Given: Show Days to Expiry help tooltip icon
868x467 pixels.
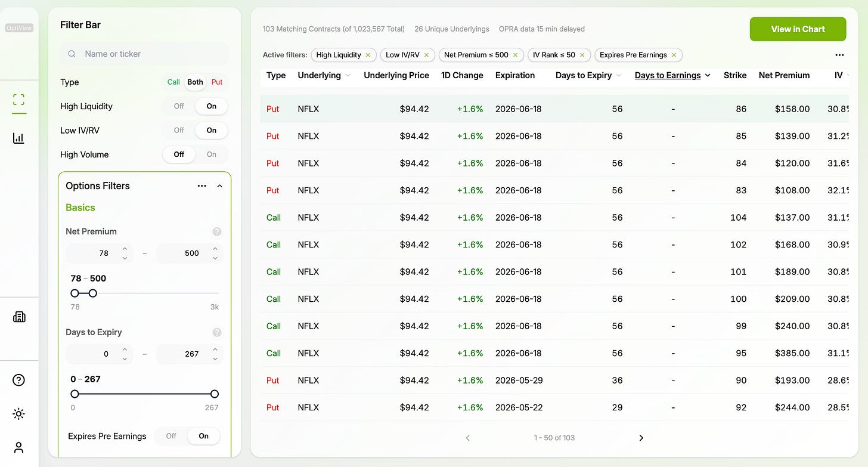Looking at the screenshot, I should (x=217, y=332).
